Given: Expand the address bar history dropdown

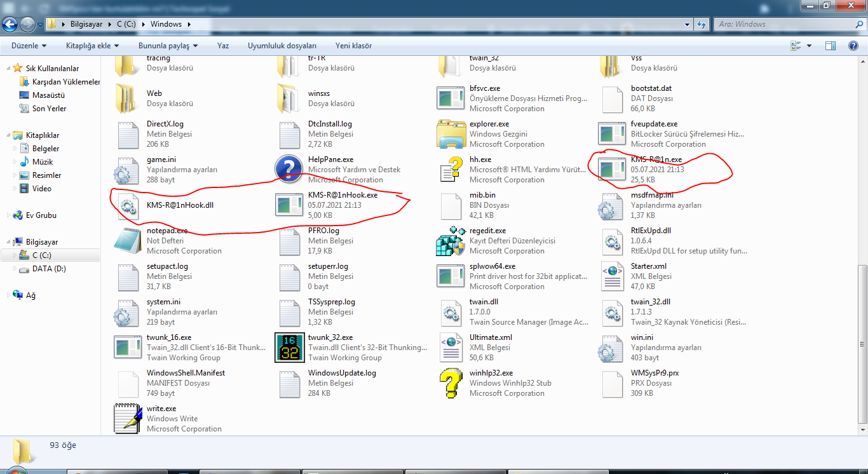Looking at the screenshot, I should pyautogui.click(x=687, y=24).
